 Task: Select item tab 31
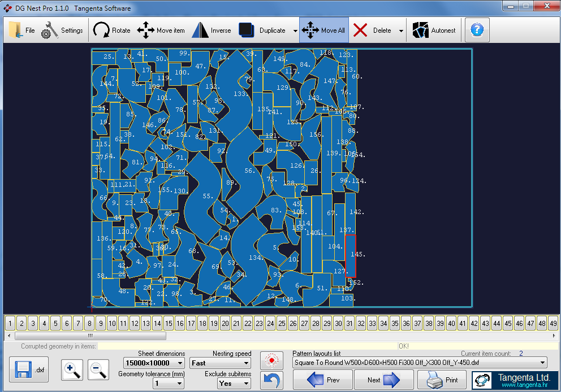(349, 324)
